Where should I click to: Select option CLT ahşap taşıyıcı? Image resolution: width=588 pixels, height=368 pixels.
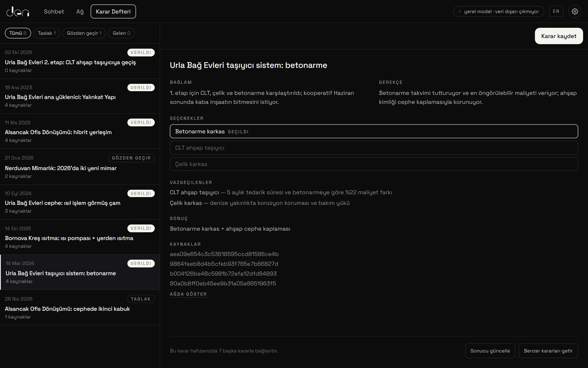374,148
